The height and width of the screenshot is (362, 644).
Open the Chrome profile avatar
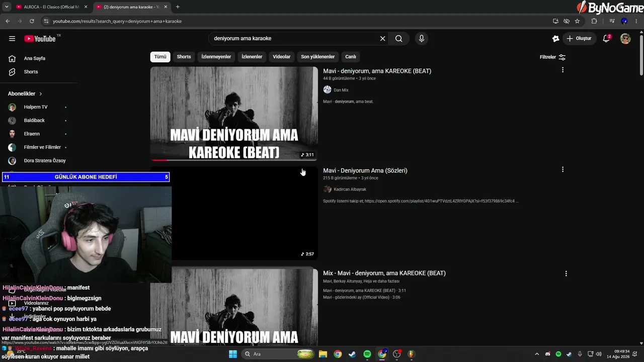pyautogui.click(x=624, y=21)
